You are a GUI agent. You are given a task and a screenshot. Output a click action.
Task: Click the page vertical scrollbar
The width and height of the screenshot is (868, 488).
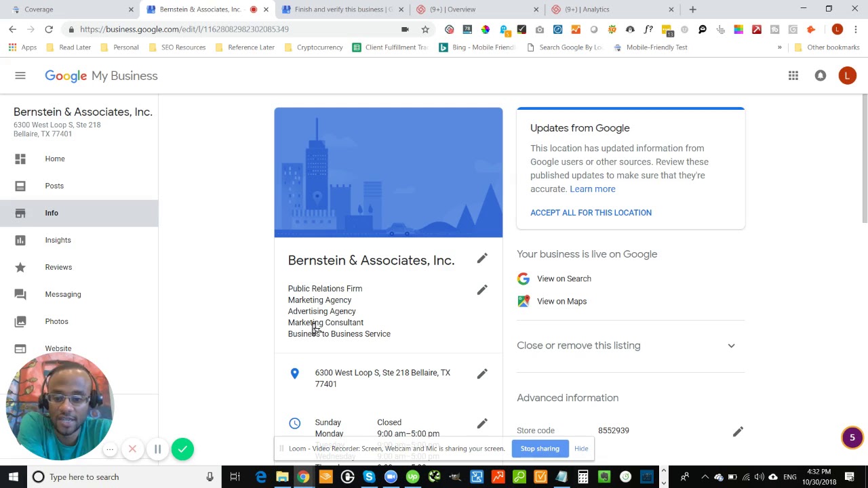click(864, 159)
